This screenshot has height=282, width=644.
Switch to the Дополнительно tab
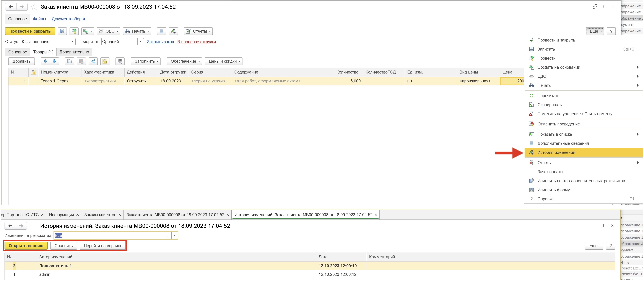coord(74,52)
